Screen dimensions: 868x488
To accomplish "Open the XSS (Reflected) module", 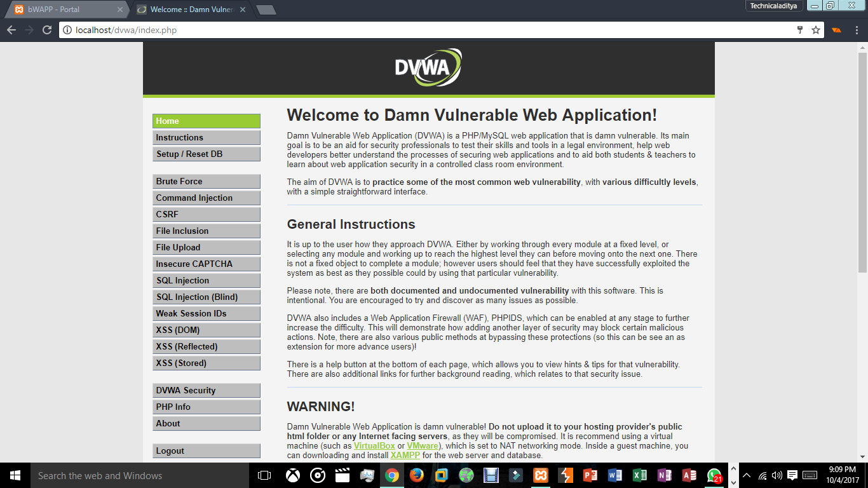I will coord(207,346).
